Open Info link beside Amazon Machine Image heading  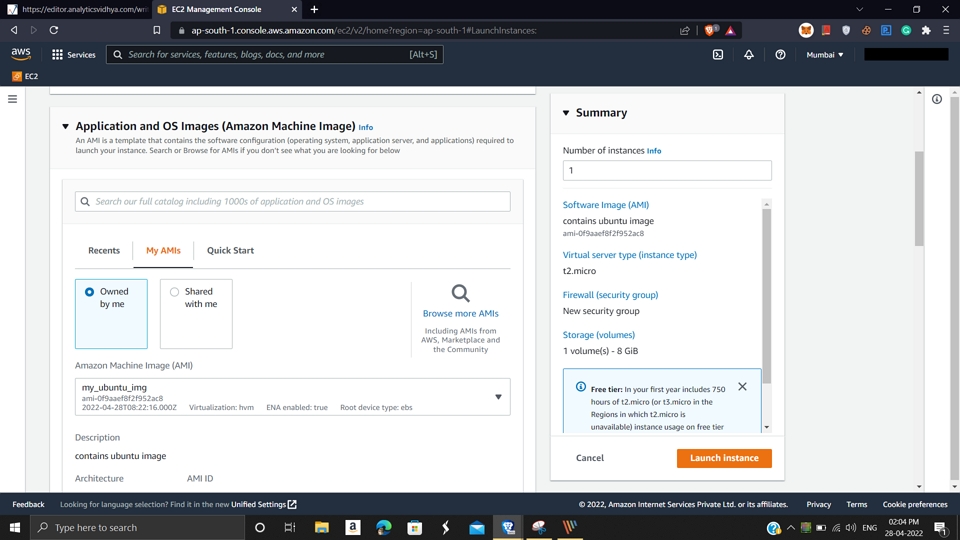point(366,127)
